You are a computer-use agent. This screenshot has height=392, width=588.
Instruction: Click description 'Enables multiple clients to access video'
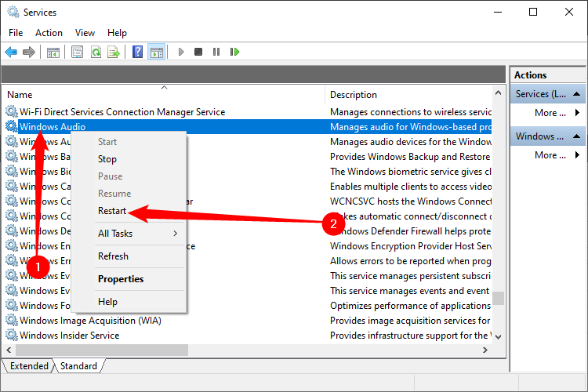pyautogui.click(x=411, y=187)
